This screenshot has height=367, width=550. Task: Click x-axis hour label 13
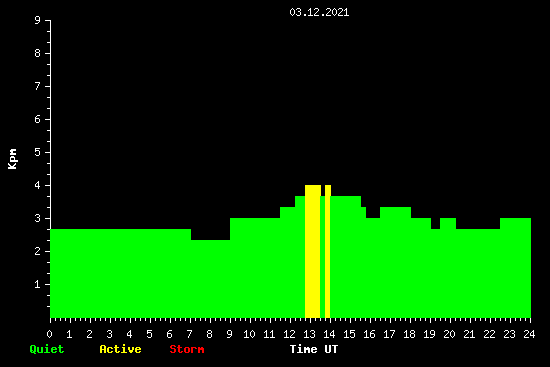[309, 334]
